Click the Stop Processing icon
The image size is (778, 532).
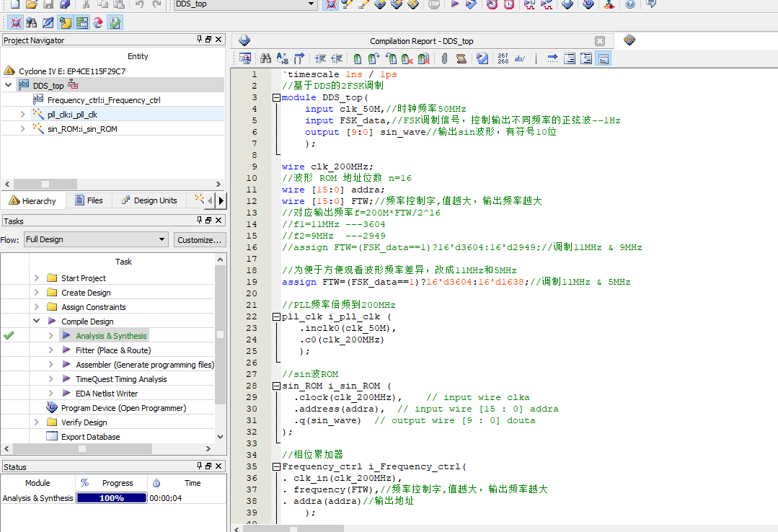434,4
